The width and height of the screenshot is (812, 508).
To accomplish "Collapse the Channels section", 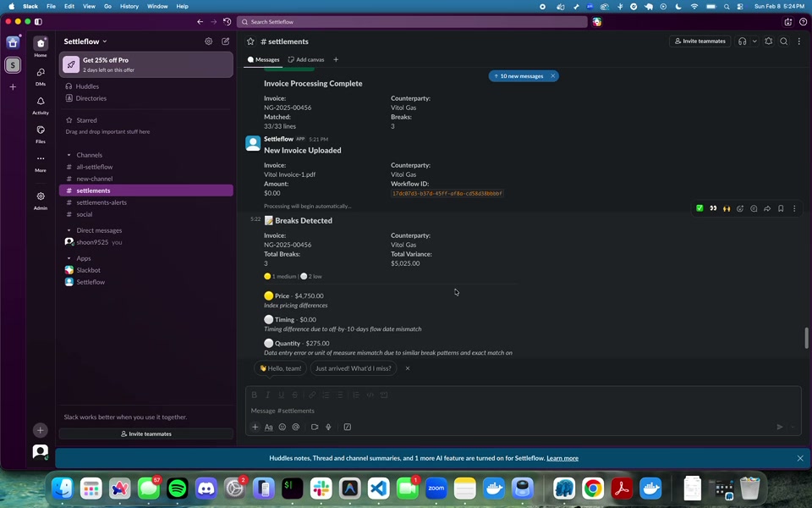I will (69, 155).
